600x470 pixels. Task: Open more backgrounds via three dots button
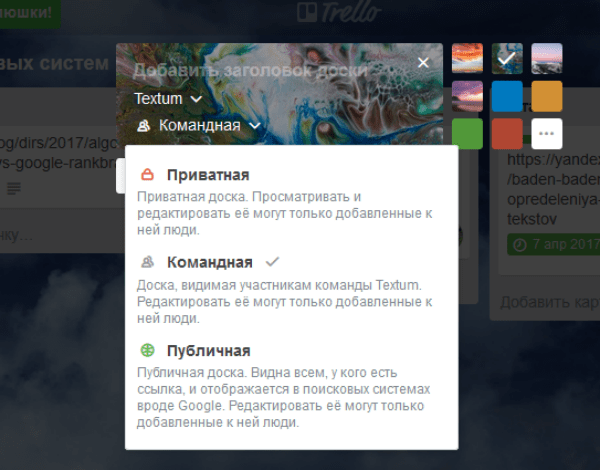(547, 134)
